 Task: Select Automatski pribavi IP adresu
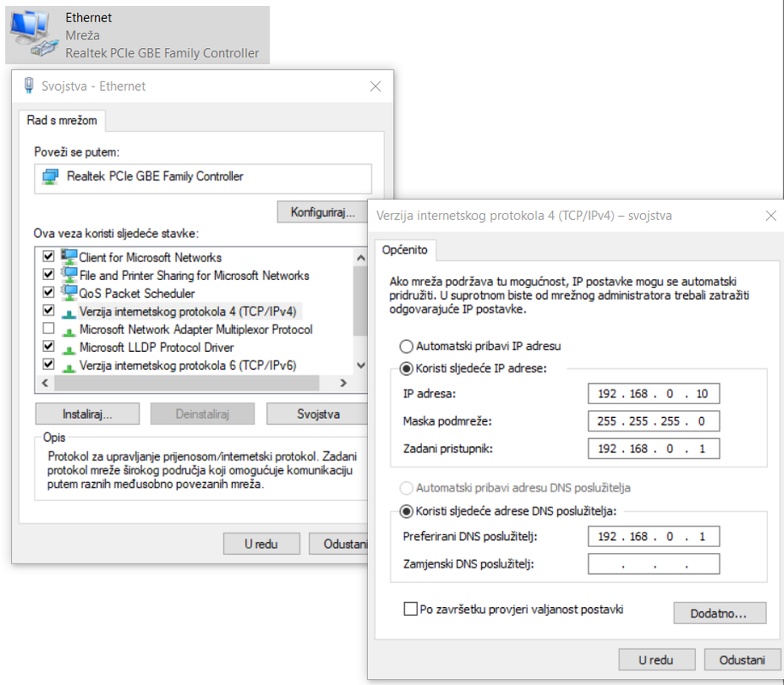[x=407, y=346]
